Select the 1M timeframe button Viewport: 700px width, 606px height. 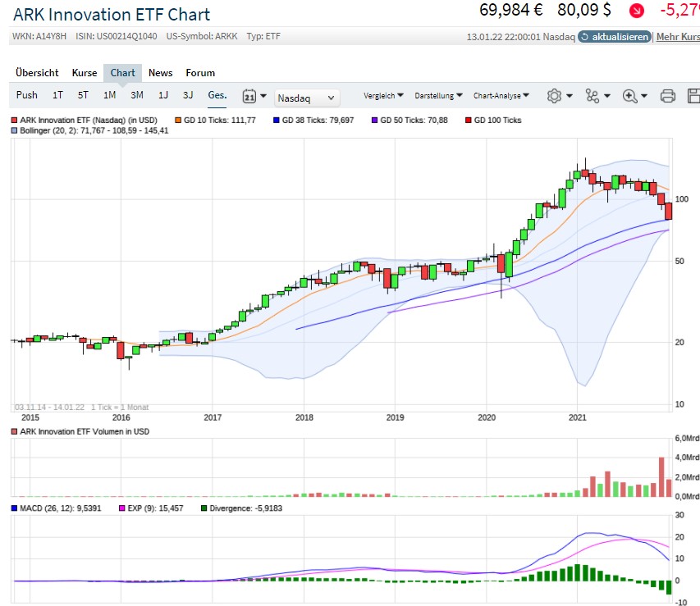109,95
